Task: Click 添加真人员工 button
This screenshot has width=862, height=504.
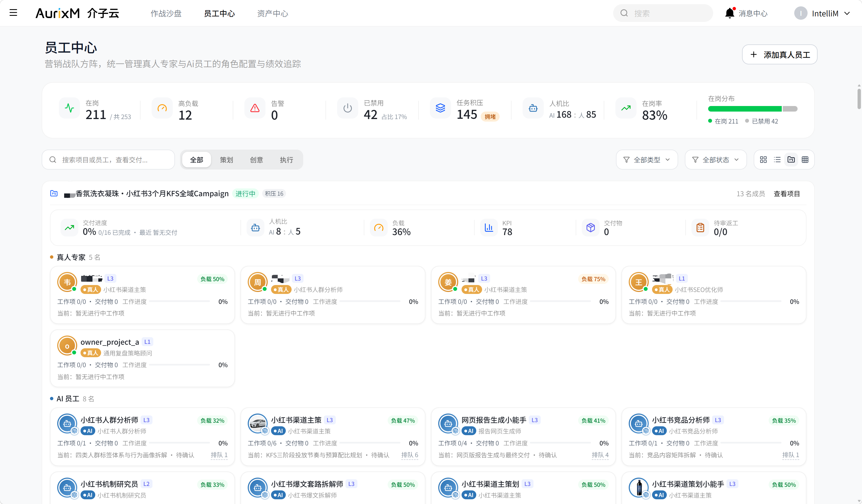Action: 780,55
